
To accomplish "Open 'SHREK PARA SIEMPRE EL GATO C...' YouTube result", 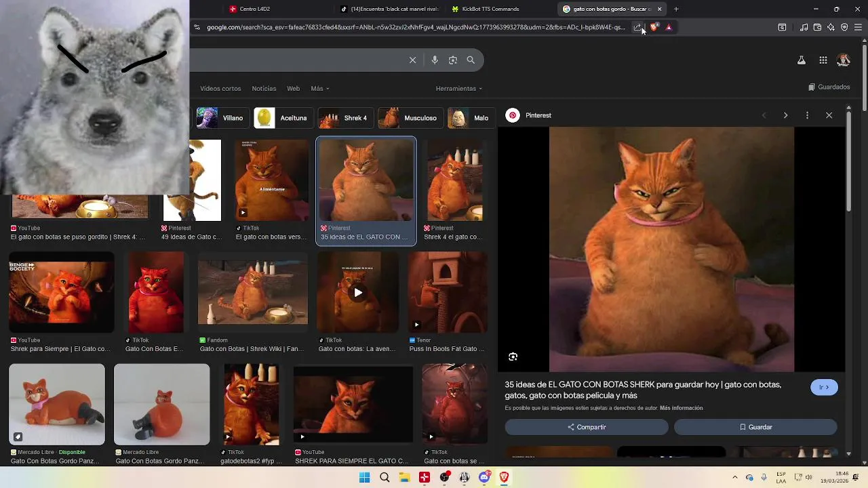I will pyautogui.click(x=353, y=405).
